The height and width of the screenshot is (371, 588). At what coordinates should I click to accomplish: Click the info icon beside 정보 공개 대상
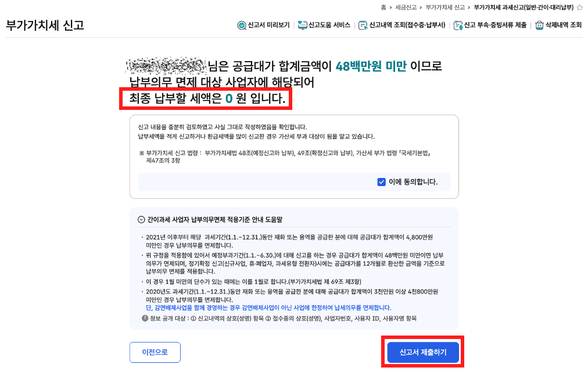[x=145, y=318]
